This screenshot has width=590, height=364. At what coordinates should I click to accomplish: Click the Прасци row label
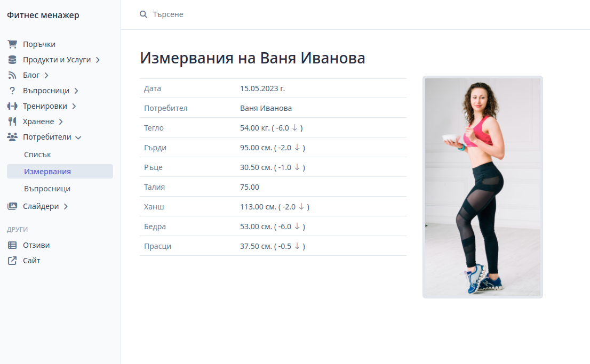click(158, 246)
